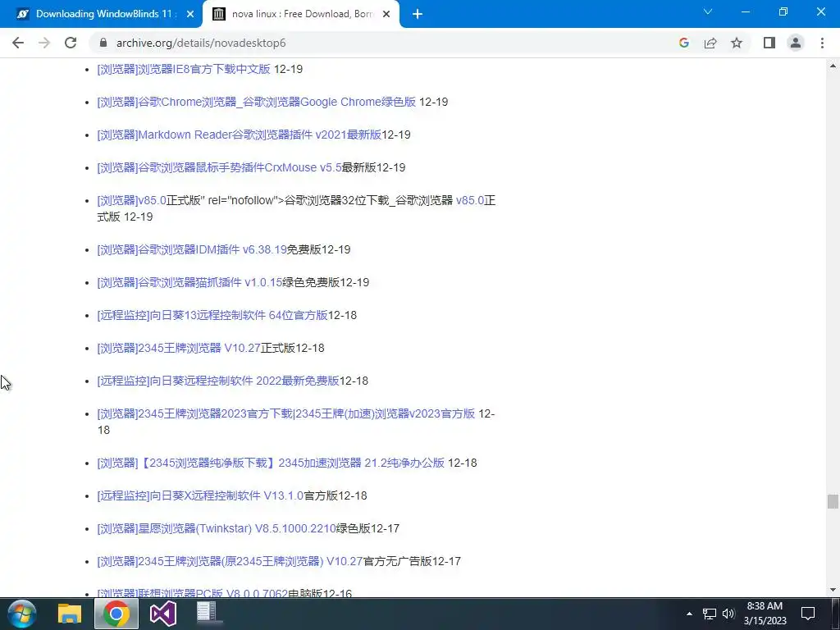Open 联想浏览器PC版 link
Screen dimensions: 840x630
193,593
